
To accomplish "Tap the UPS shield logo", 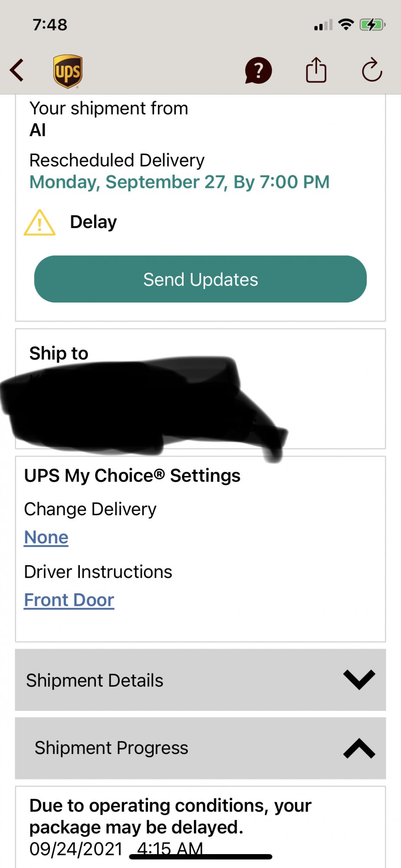I will [x=68, y=71].
